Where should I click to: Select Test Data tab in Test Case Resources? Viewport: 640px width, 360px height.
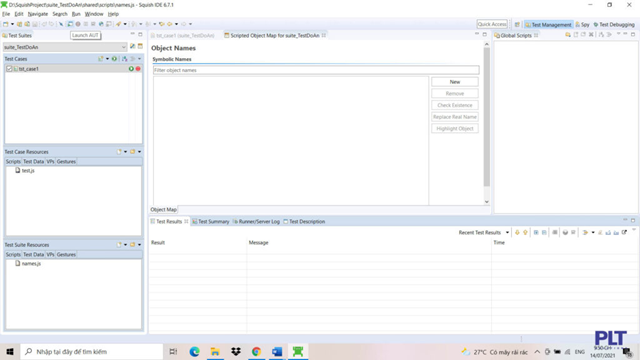[x=33, y=162]
